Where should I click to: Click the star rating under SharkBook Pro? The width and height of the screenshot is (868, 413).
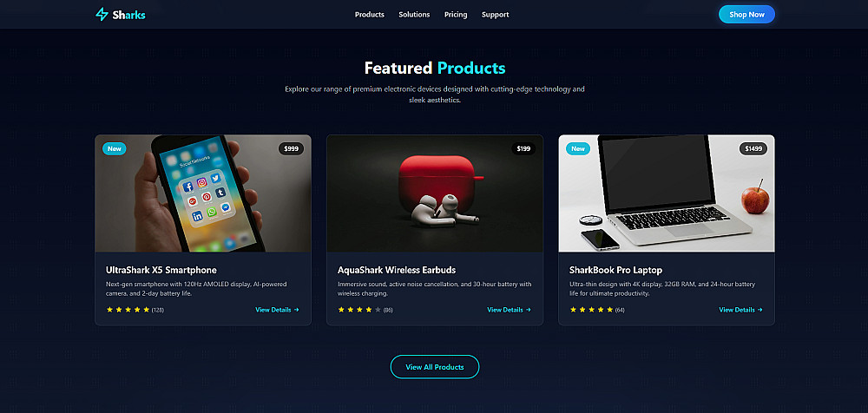point(592,310)
